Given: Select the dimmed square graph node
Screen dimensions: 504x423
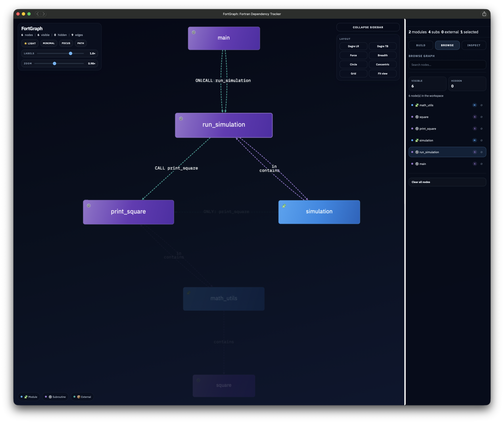Looking at the screenshot, I should pos(224,386).
